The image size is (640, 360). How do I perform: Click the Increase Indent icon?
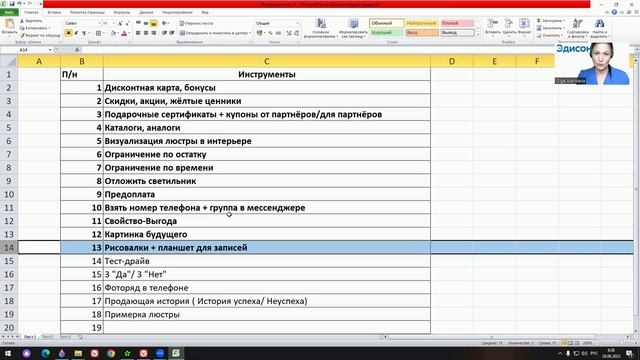point(172,33)
